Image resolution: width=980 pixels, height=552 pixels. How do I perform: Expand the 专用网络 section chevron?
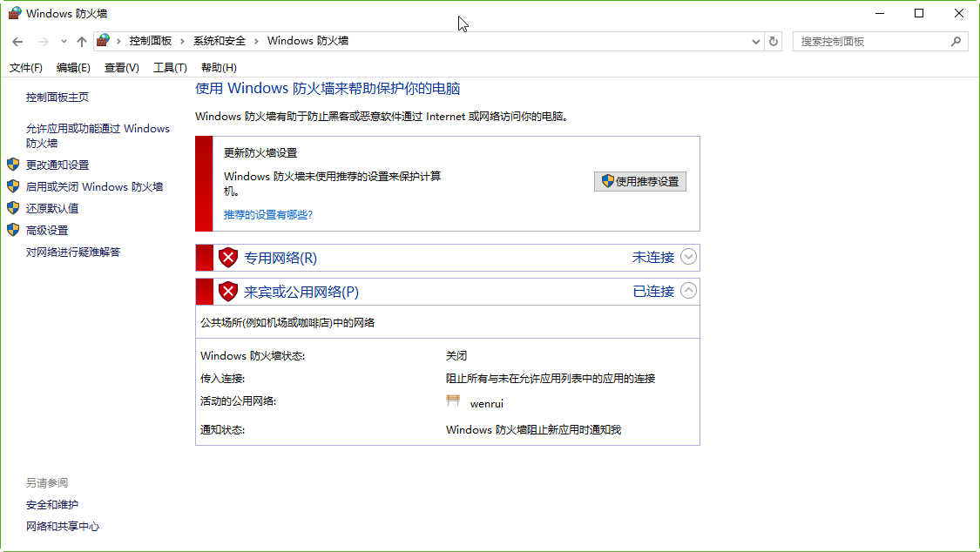[x=688, y=257]
